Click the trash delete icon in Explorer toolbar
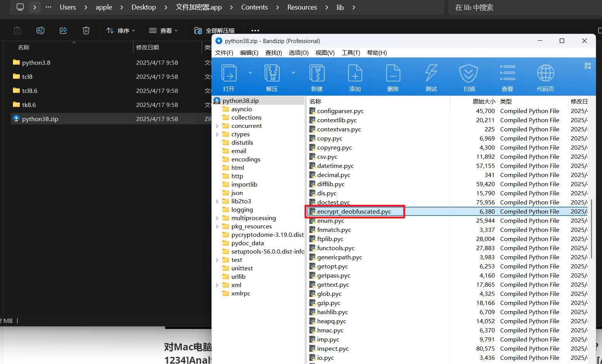 coord(86,30)
